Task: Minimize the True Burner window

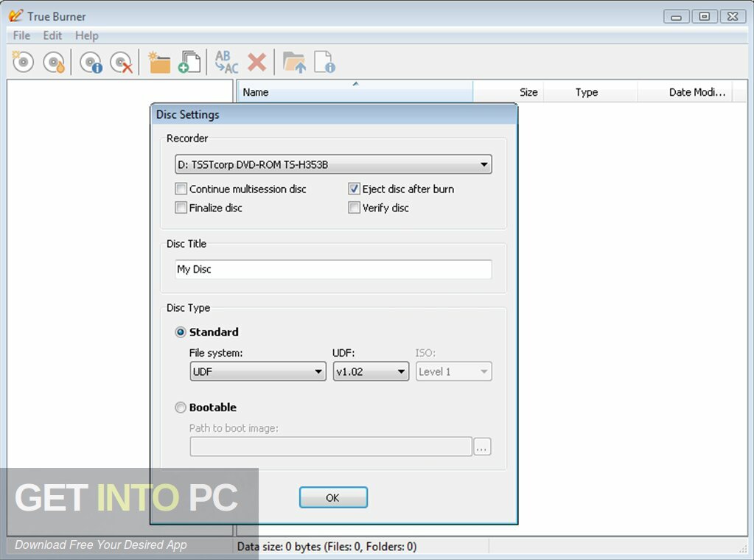Action: coord(676,17)
